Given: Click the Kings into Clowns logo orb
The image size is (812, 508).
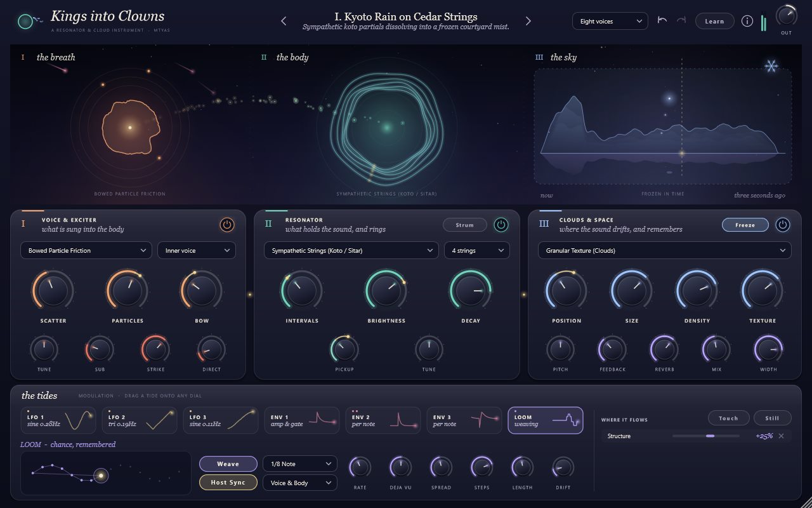Looking at the screenshot, I should (x=25, y=22).
